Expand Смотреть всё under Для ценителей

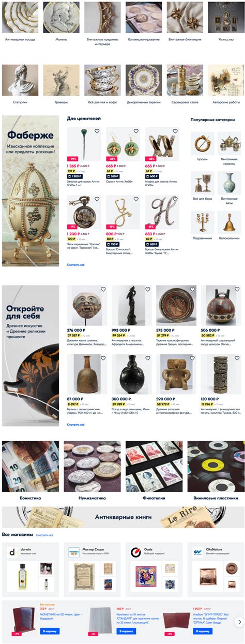[x=75, y=264]
